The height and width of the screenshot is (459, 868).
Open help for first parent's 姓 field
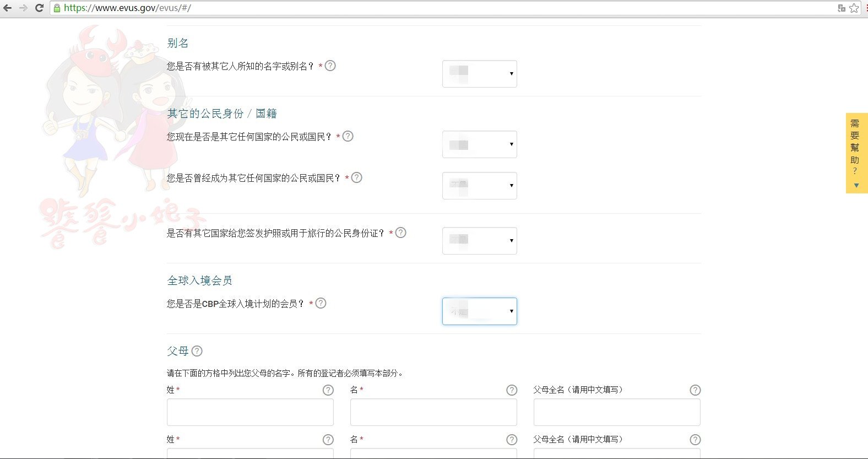point(328,390)
